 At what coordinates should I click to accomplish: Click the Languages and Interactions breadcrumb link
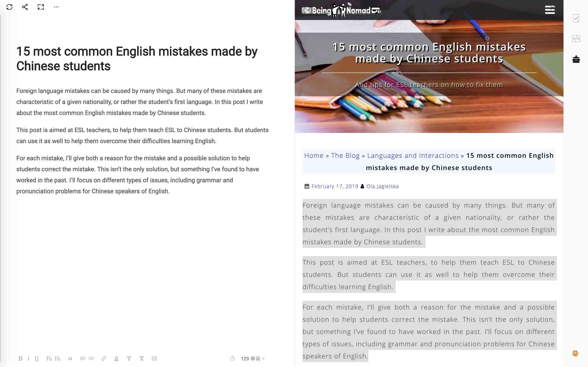(413, 155)
